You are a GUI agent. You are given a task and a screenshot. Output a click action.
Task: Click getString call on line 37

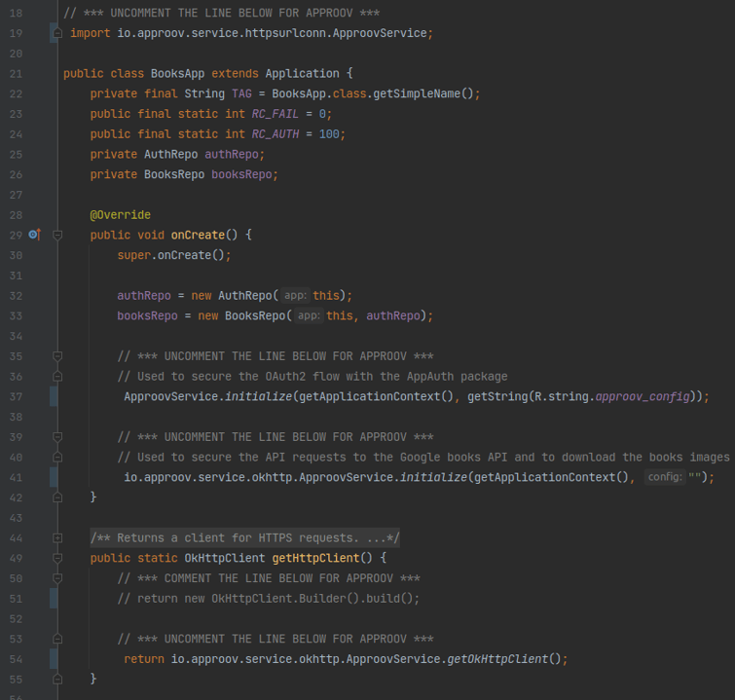(497, 396)
